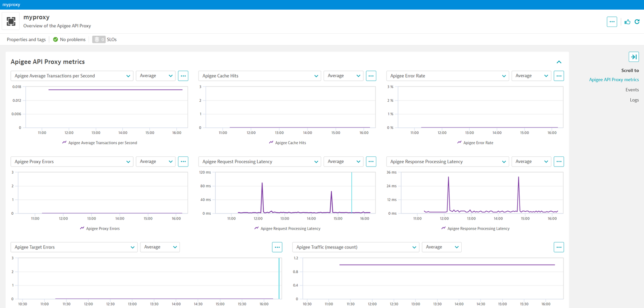Jump to Apigee API Proxy metrics link

tap(614, 80)
